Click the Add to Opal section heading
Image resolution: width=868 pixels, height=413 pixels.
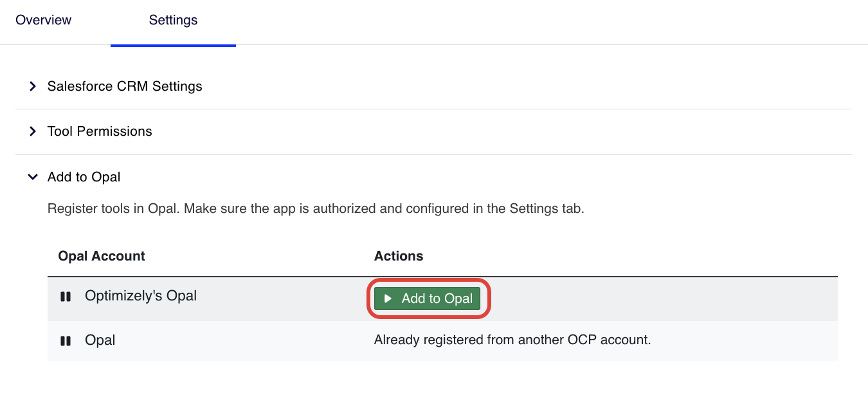84,177
